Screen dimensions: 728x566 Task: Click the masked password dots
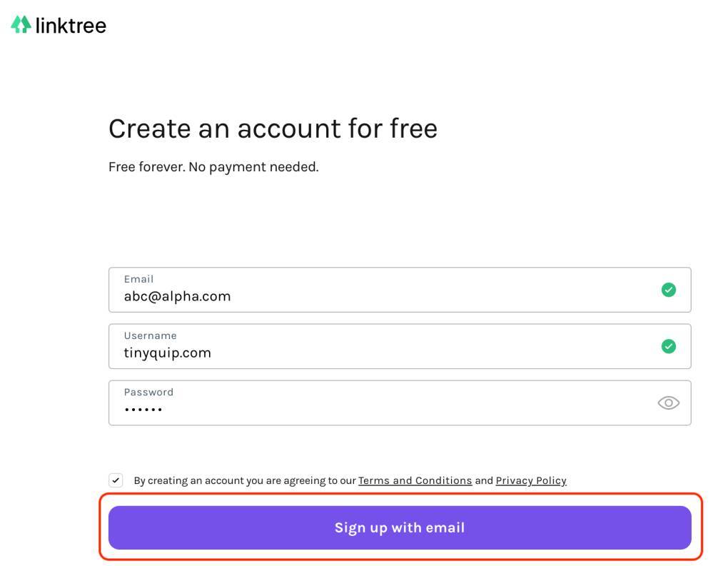tap(143, 410)
